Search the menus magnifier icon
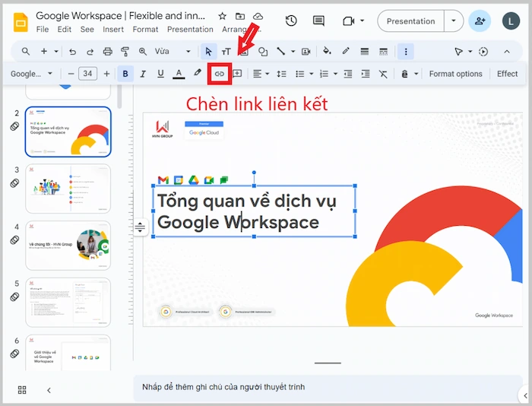 click(x=25, y=51)
